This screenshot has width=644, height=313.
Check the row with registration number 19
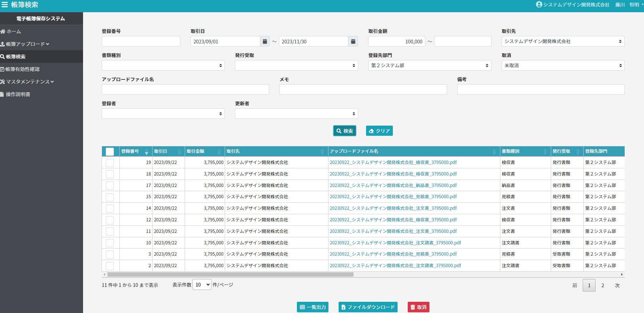click(110, 163)
